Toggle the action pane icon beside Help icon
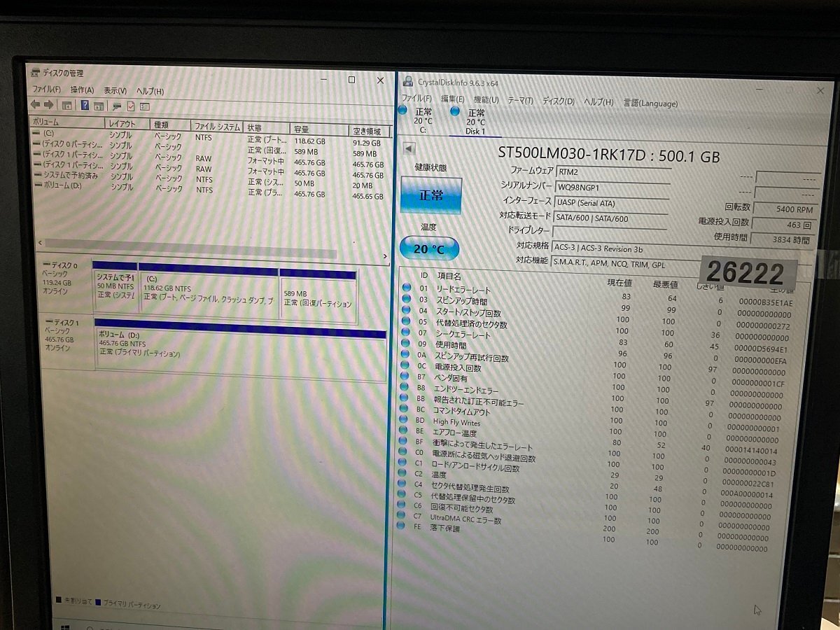Screen dimensions: 840x630 (99, 106)
